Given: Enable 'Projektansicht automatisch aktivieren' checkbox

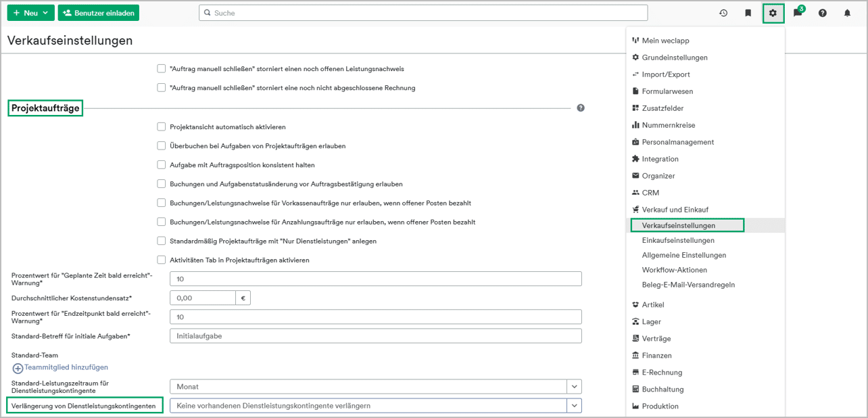Looking at the screenshot, I should [161, 126].
